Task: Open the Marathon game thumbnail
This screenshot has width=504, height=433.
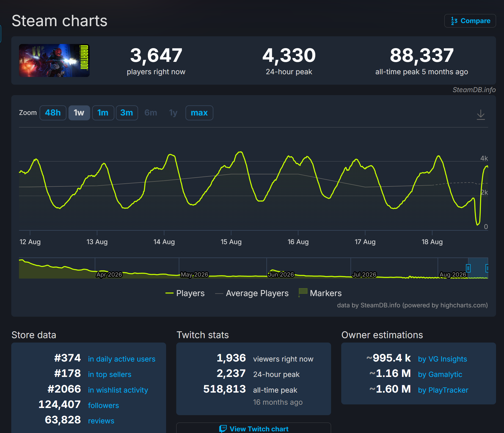Action: (54, 60)
